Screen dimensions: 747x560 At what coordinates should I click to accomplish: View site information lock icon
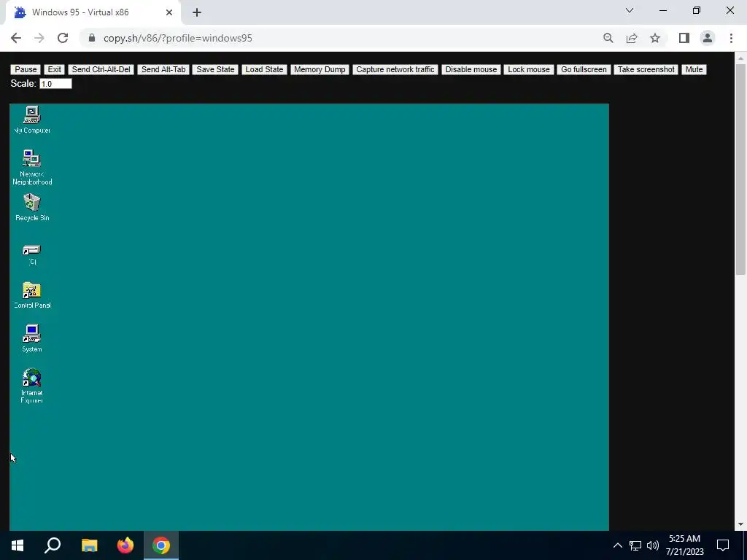pyautogui.click(x=92, y=38)
